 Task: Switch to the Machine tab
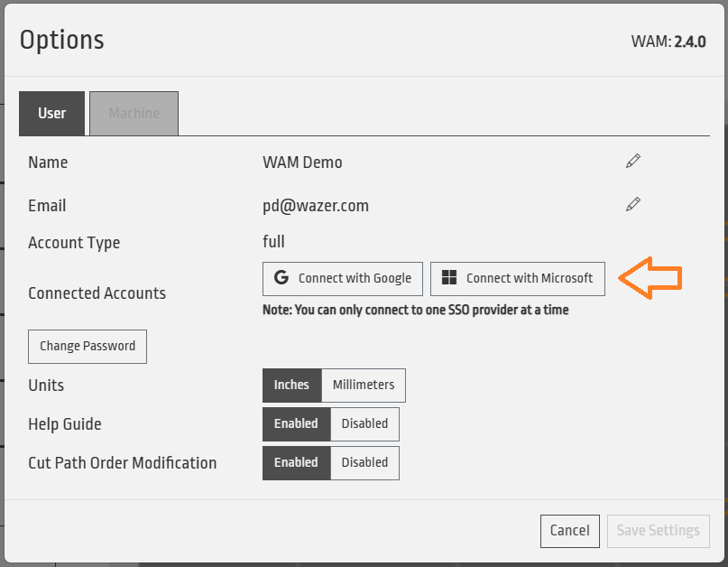[134, 114]
